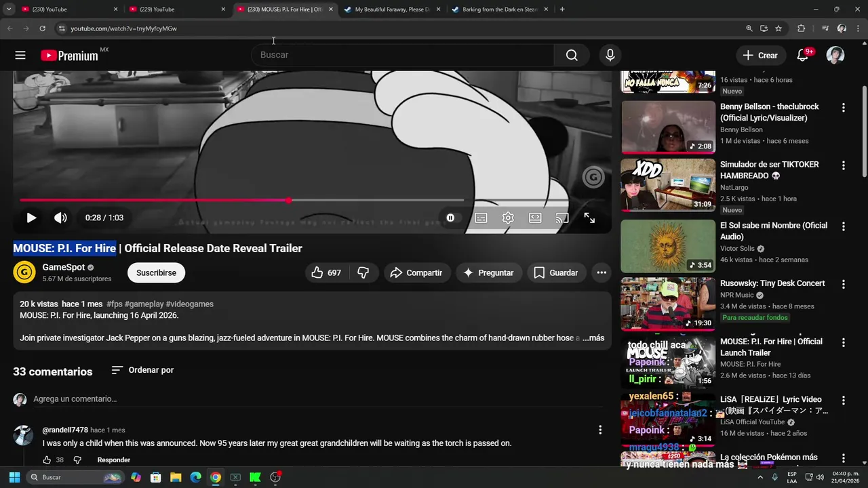Mute the video volume speaker
The width and height of the screenshot is (868, 488).
coord(60,218)
